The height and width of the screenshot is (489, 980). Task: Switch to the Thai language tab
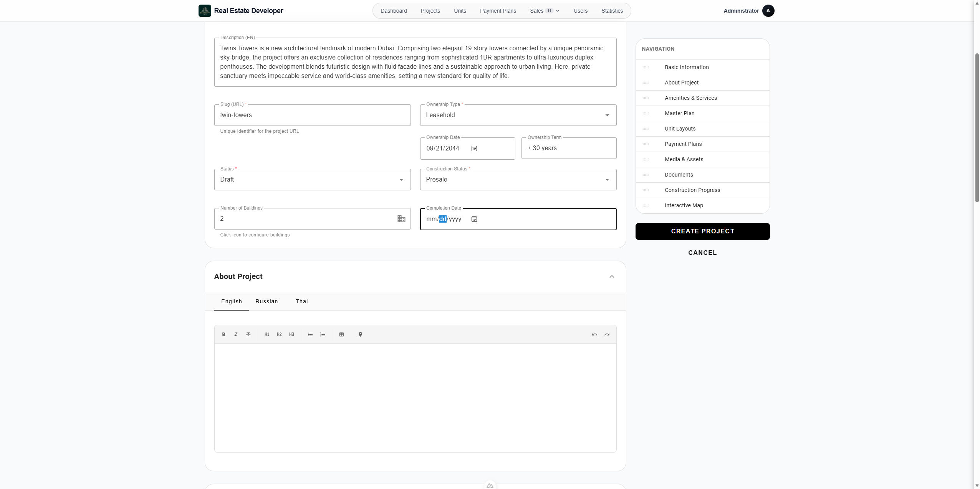pos(301,301)
